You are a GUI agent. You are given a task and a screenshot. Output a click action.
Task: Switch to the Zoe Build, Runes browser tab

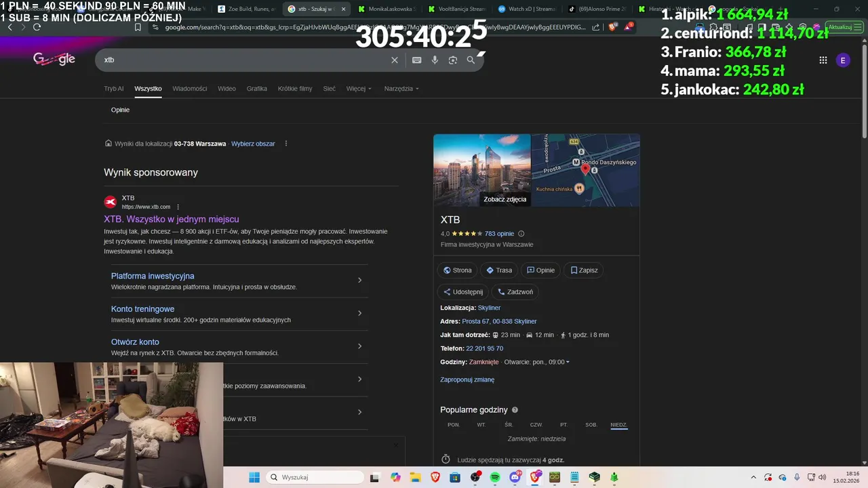(245, 9)
